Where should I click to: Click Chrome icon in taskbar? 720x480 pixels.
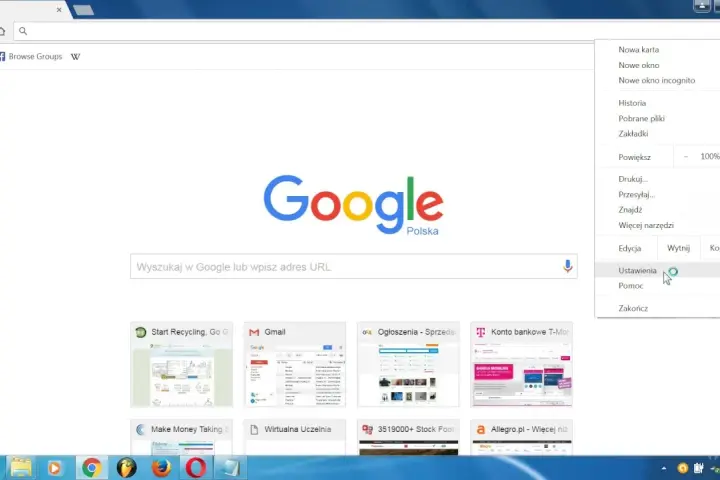92,468
